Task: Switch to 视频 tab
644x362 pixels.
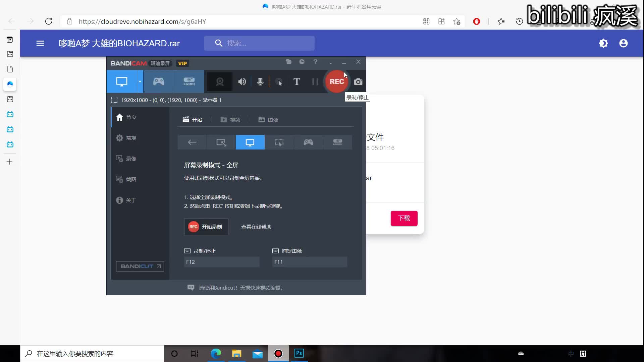Action: coord(230,120)
